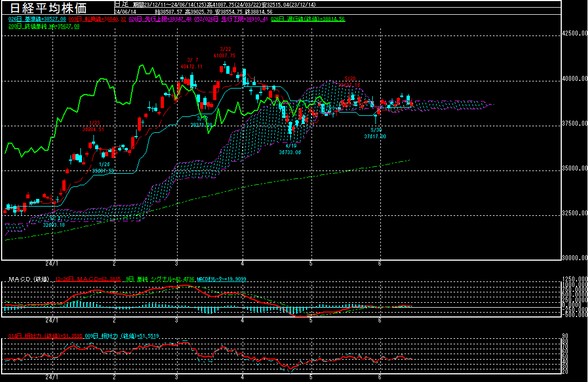This screenshot has height=382, width=588.
Task: Click the MACDオシレーター=19.9099 legend
Action: 221,279
